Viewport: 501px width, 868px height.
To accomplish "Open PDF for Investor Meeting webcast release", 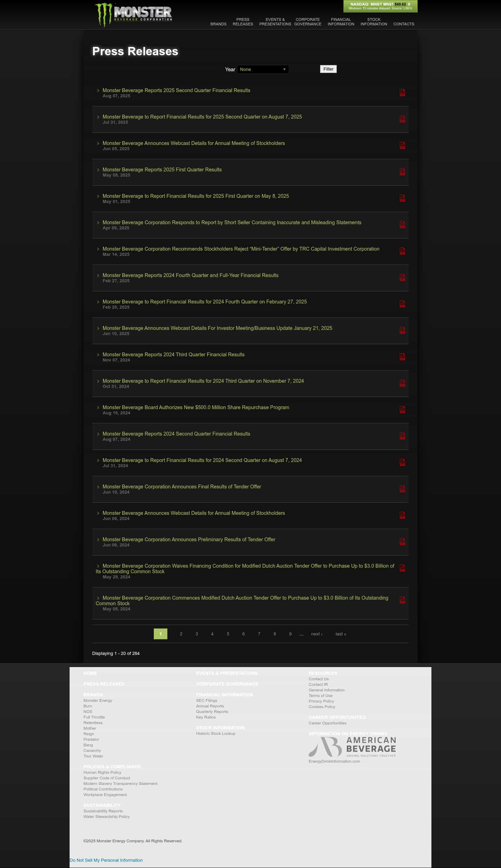I will click(402, 330).
